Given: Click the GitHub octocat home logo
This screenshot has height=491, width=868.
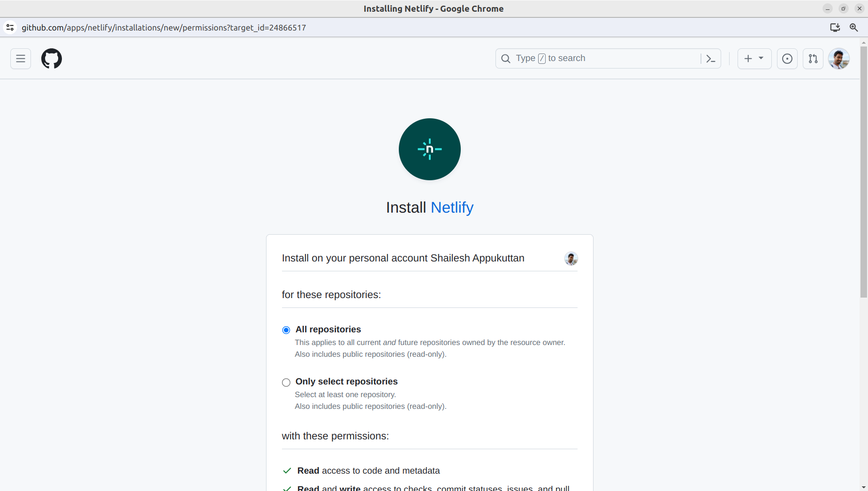Looking at the screenshot, I should tap(52, 58).
